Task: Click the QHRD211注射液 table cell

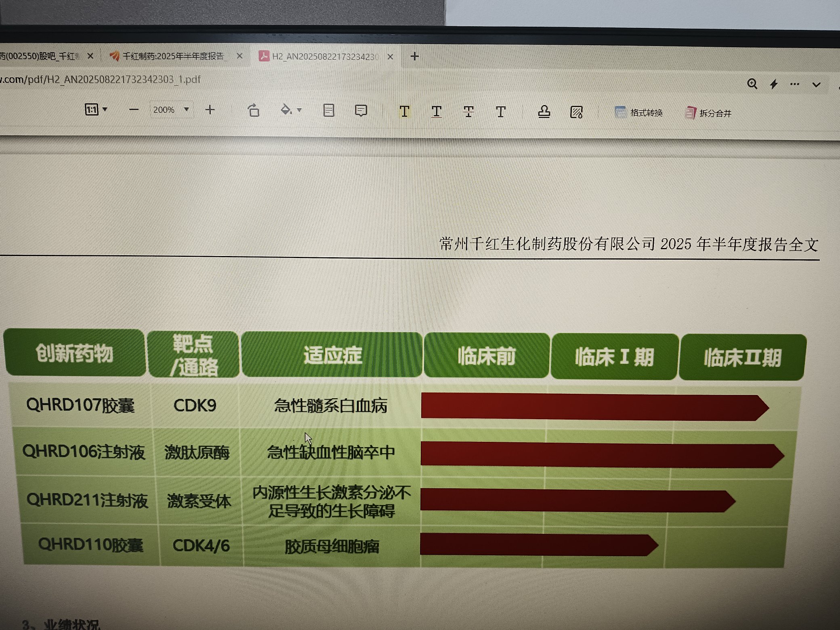Action: pyautogui.click(x=87, y=501)
